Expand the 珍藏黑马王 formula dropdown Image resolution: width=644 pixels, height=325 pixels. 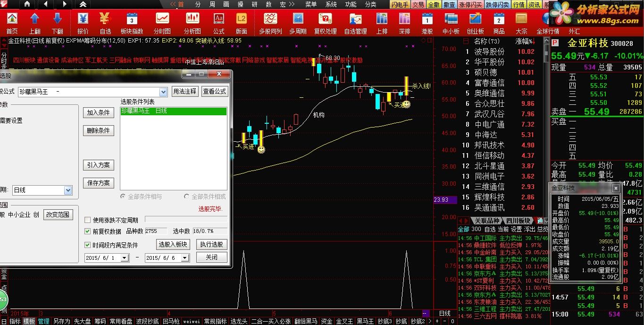[x=163, y=92]
